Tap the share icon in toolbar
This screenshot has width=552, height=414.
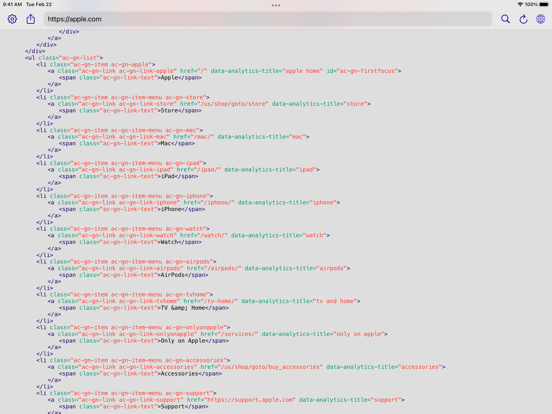31,19
